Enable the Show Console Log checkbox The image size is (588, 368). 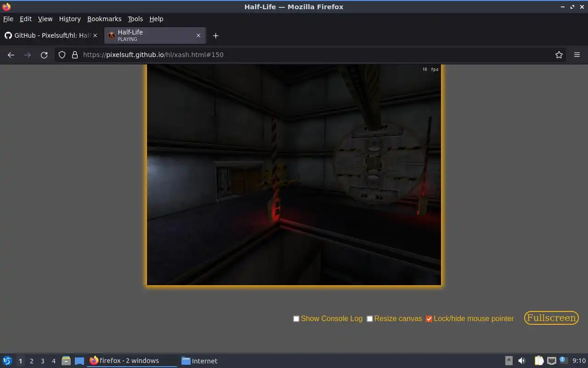[x=296, y=319]
